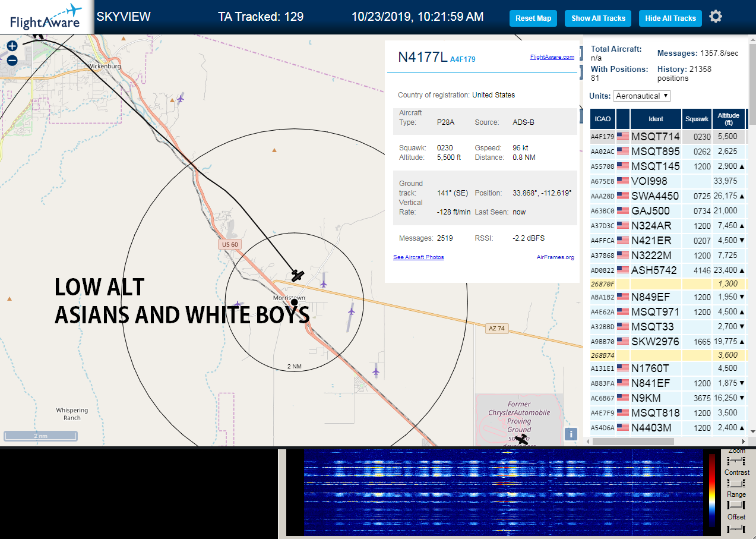This screenshot has height=539, width=756.
Task: Open the Units dropdown
Action: tap(642, 96)
